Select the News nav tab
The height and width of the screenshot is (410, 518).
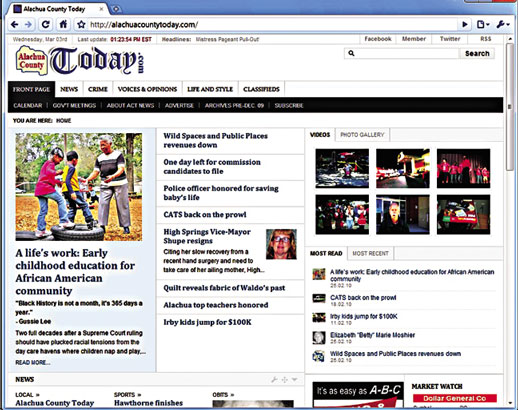click(69, 89)
